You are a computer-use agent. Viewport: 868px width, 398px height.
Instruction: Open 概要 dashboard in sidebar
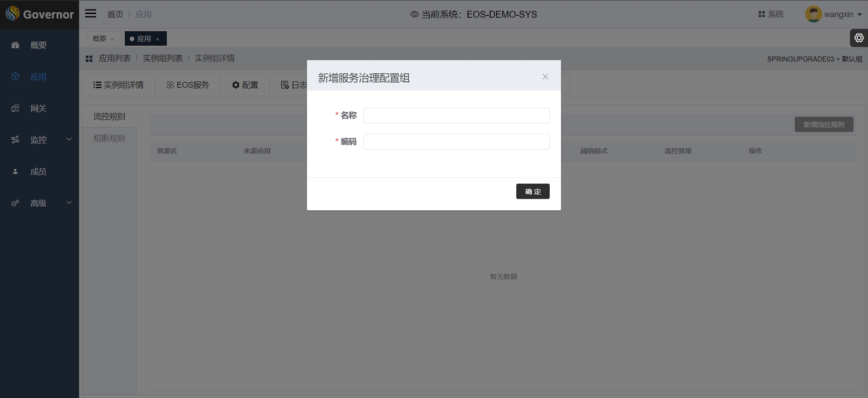click(x=38, y=45)
